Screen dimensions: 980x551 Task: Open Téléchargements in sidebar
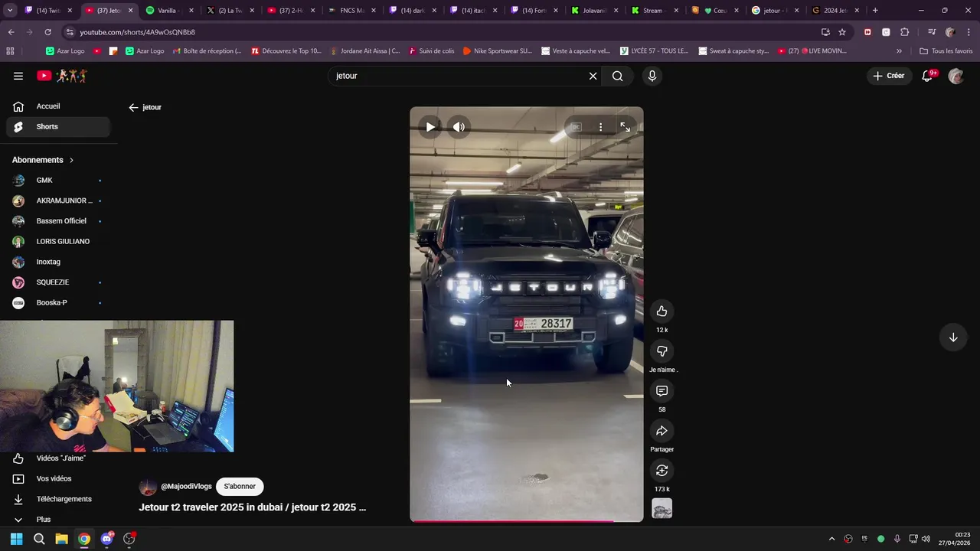point(59,499)
